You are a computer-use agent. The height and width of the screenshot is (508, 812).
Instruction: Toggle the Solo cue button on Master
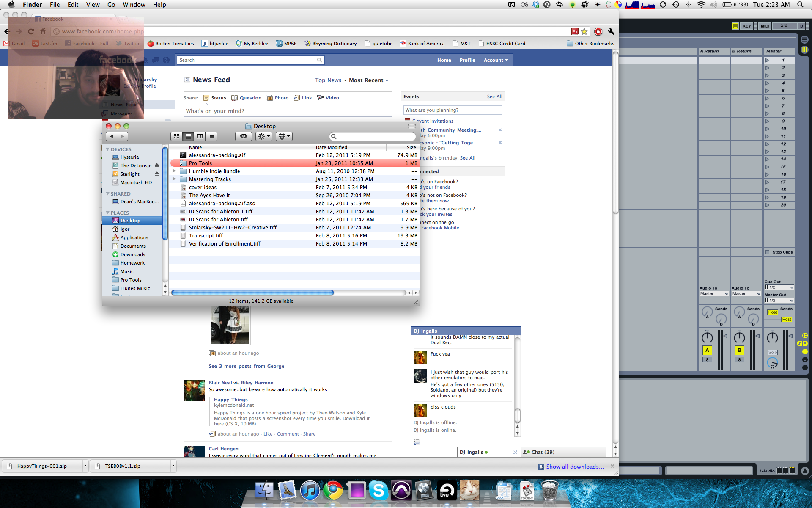coord(773,352)
